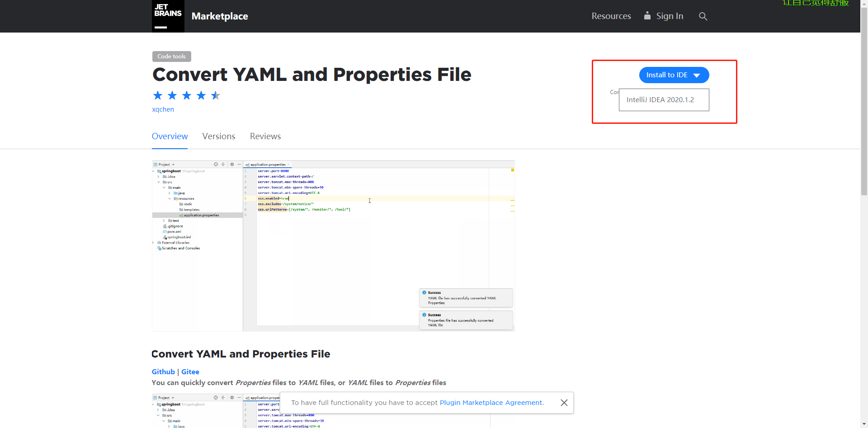Open the Project panel settings gear
868x428 pixels.
click(x=232, y=165)
